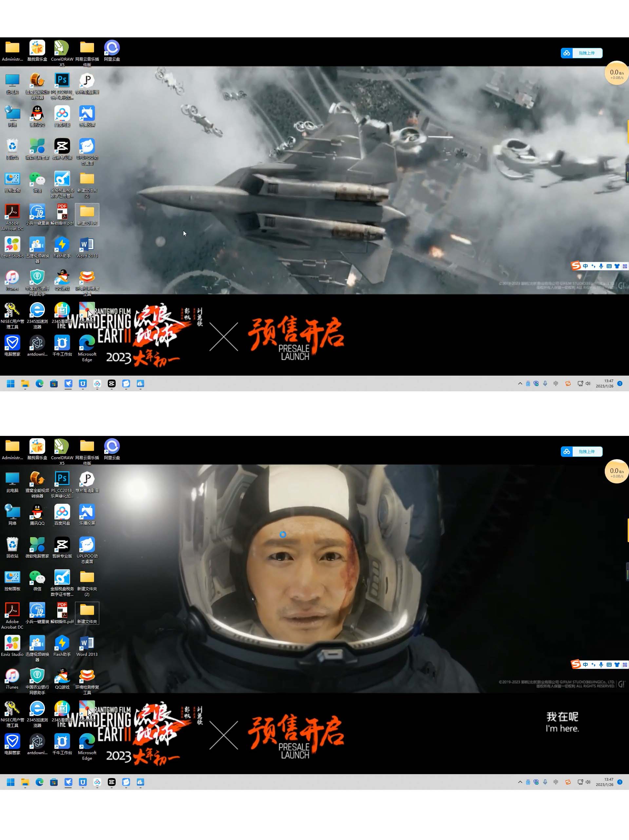Open File Explorer on the upper taskbar

(25, 383)
